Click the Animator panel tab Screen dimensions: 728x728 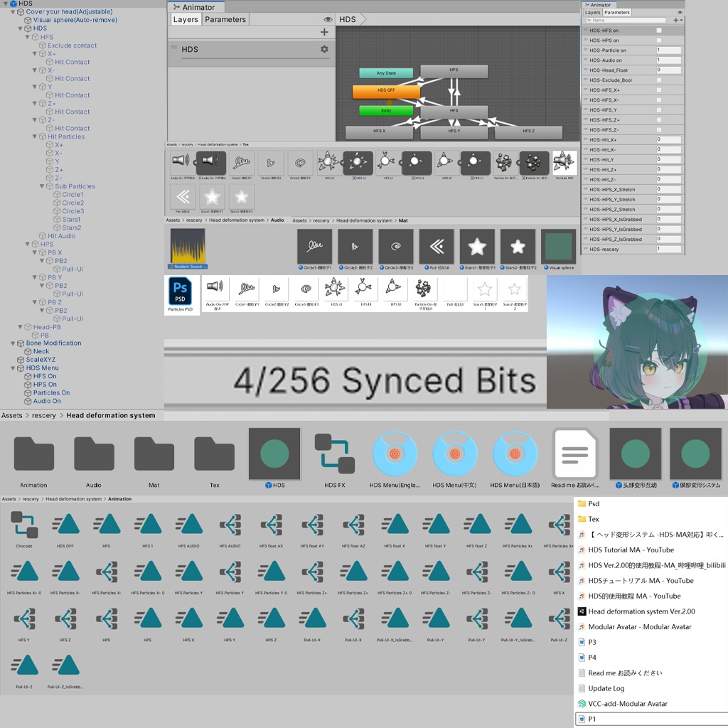196,6
